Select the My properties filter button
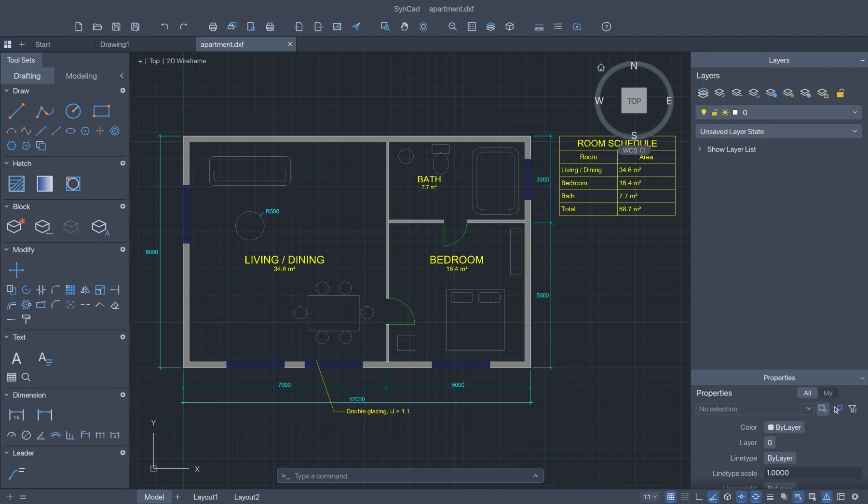Image resolution: width=868 pixels, height=504 pixels. (828, 393)
